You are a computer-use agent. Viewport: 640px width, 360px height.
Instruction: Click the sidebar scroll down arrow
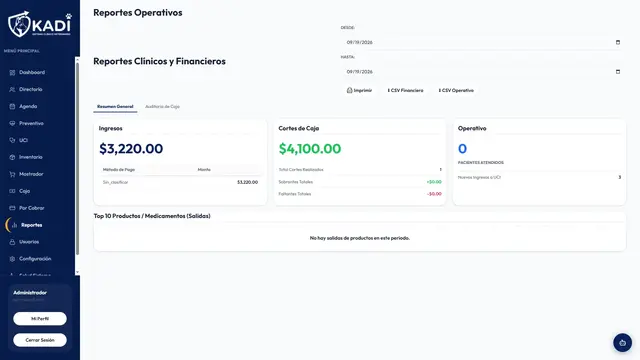tap(77, 272)
